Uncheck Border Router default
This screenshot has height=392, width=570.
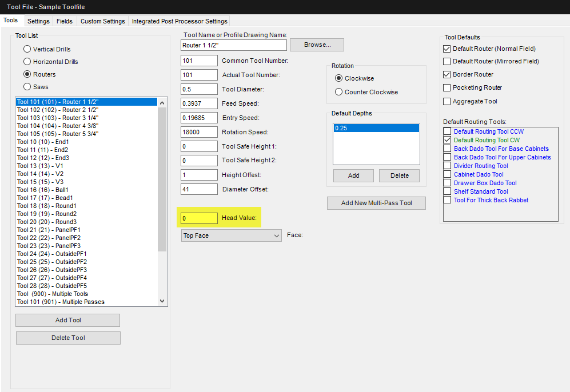click(x=447, y=74)
